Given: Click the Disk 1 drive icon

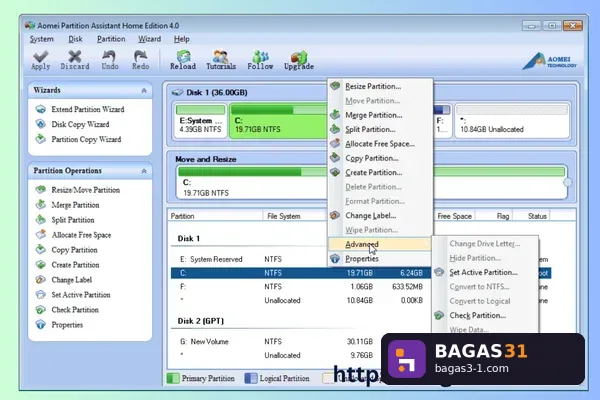Looking at the screenshot, I should (x=177, y=93).
